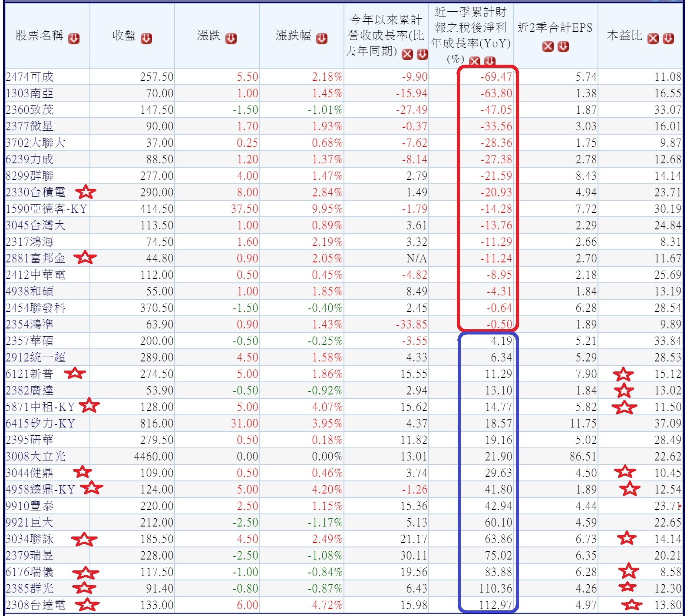
Task: Sort 稅後淨利年成長率 column arrow icon
Action: coord(489,62)
